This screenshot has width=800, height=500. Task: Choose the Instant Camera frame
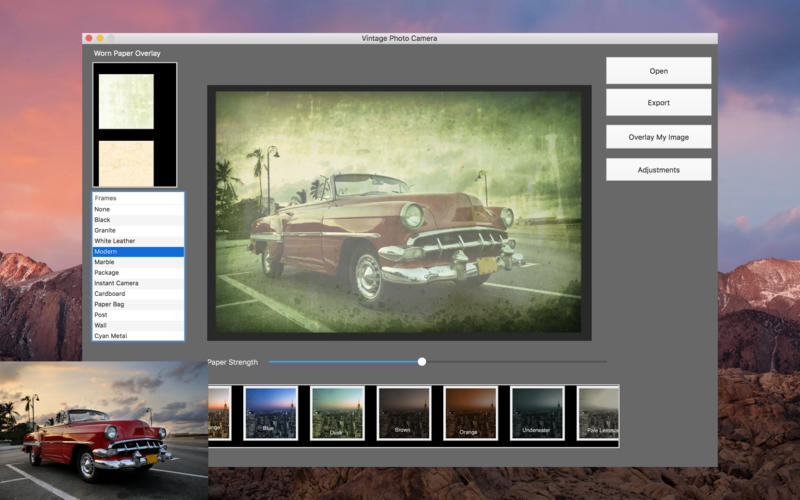point(138,283)
